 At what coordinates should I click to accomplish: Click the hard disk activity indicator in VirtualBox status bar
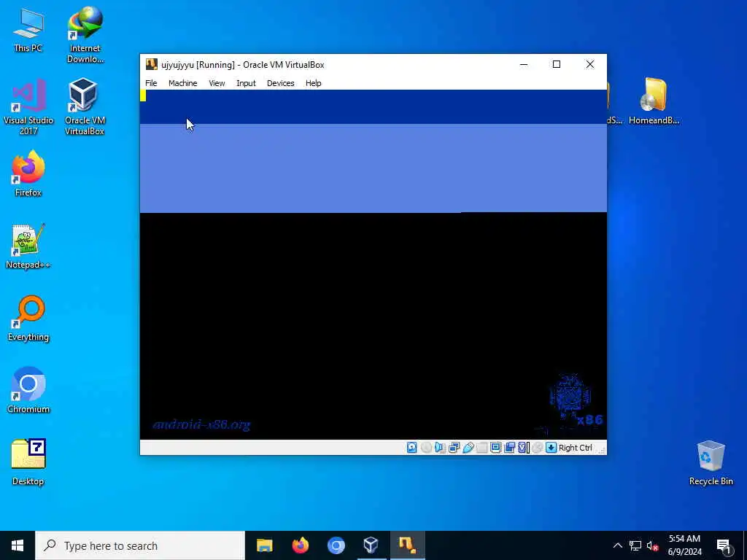412,448
